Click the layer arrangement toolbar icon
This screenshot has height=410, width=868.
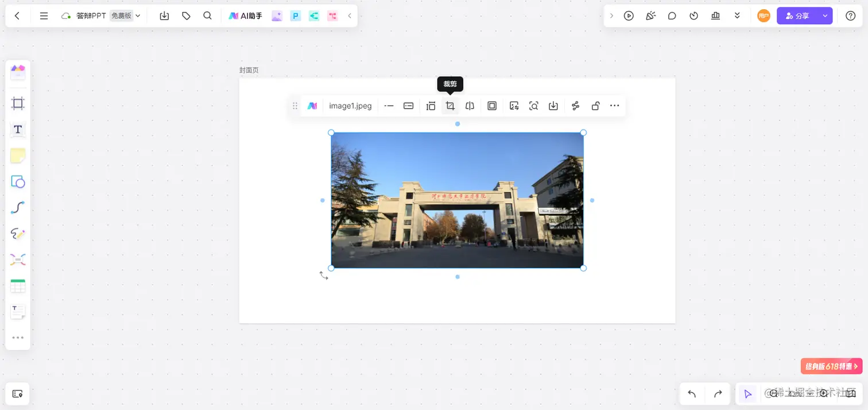click(431, 106)
